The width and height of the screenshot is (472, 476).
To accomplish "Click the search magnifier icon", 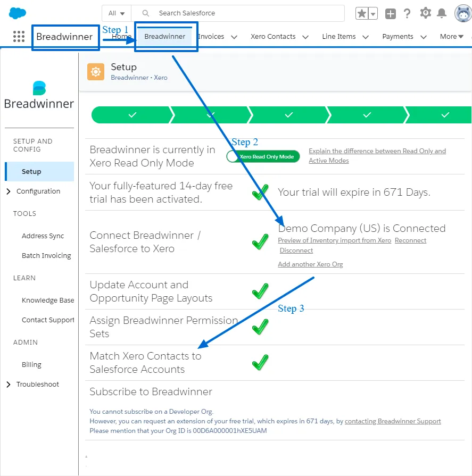I will (145, 13).
